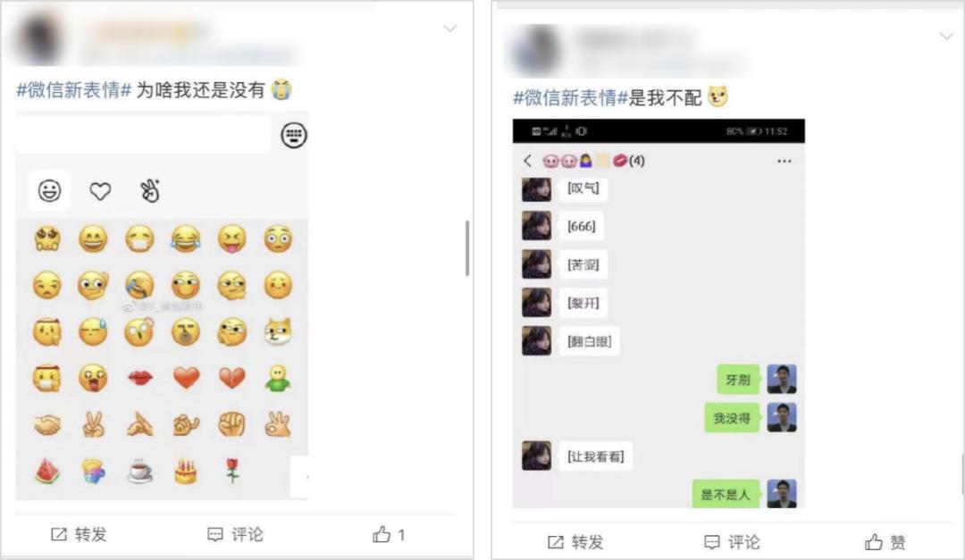The height and width of the screenshot is (560, 965).
Task: Open the finger-snap sticker tab
Action: [150, 191]
